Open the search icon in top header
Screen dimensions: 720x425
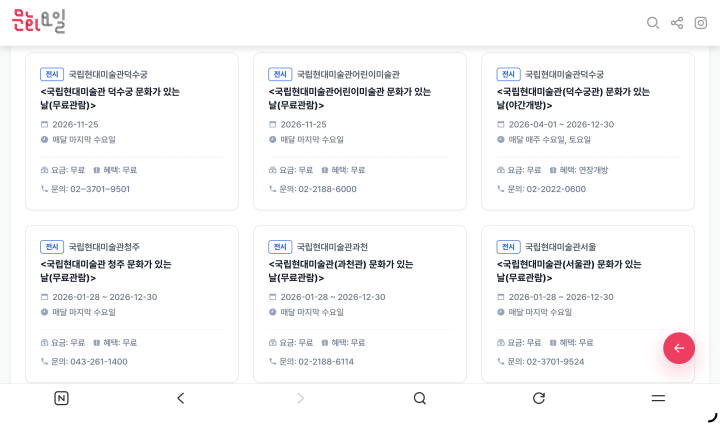point(652,23)
